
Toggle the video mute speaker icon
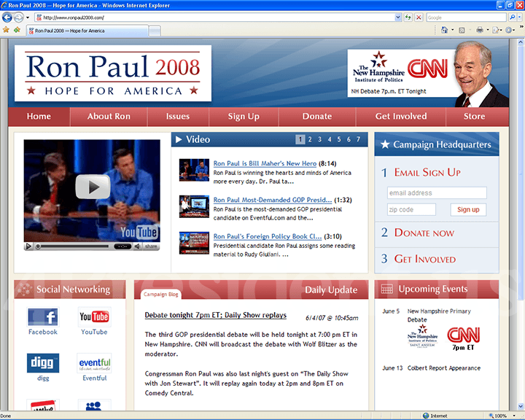[137, 246]
